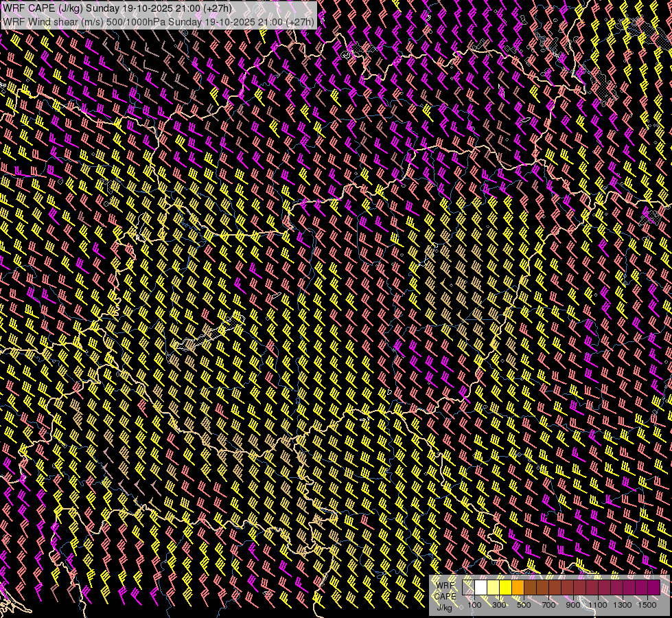The height and width of the screenshot is (618, 672).
Task: Pick the bright yellow legend swatch
Action: 505,588
